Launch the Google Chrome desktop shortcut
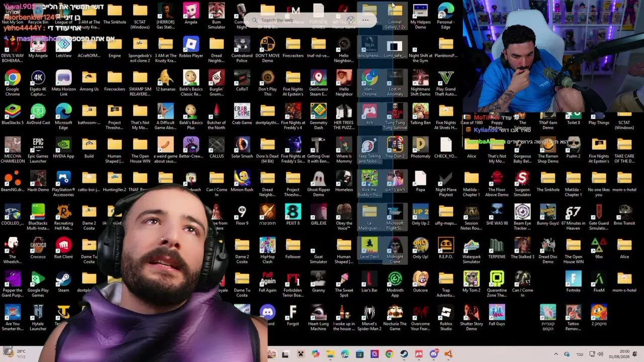Screen dimensions: 644x362 click(x=13, y=83)
